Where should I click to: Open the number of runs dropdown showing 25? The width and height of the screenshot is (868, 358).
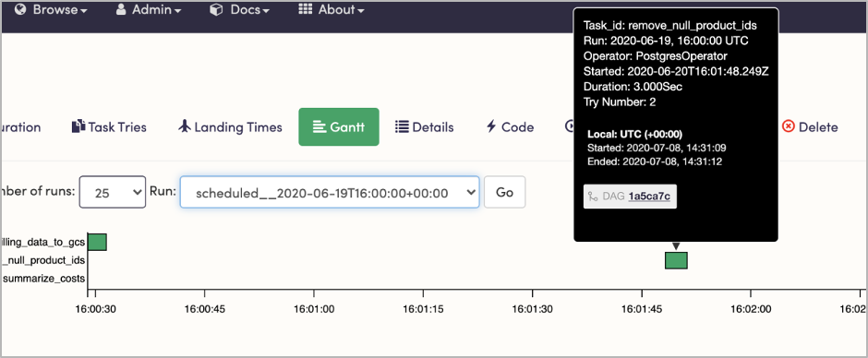(x=113, y=192)
